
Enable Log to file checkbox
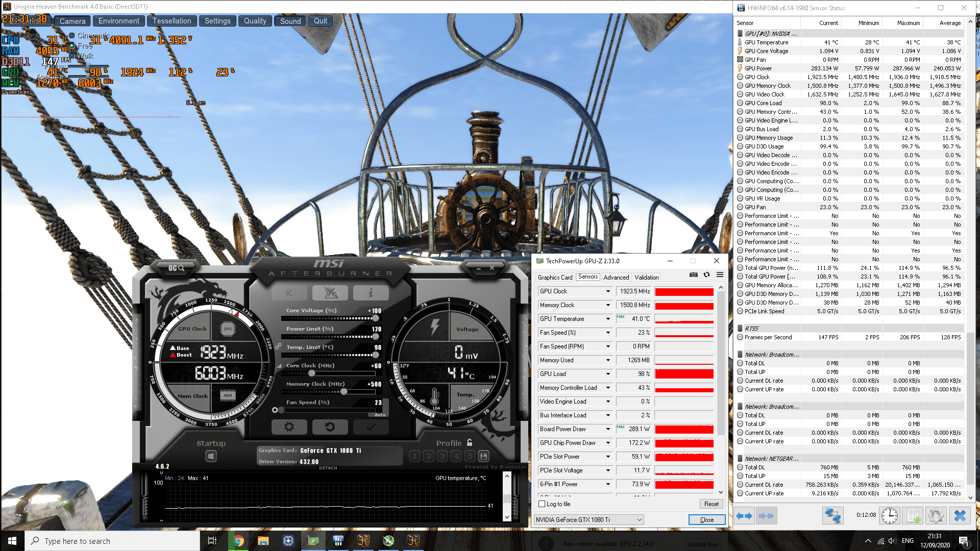click(x=542, y=504)
